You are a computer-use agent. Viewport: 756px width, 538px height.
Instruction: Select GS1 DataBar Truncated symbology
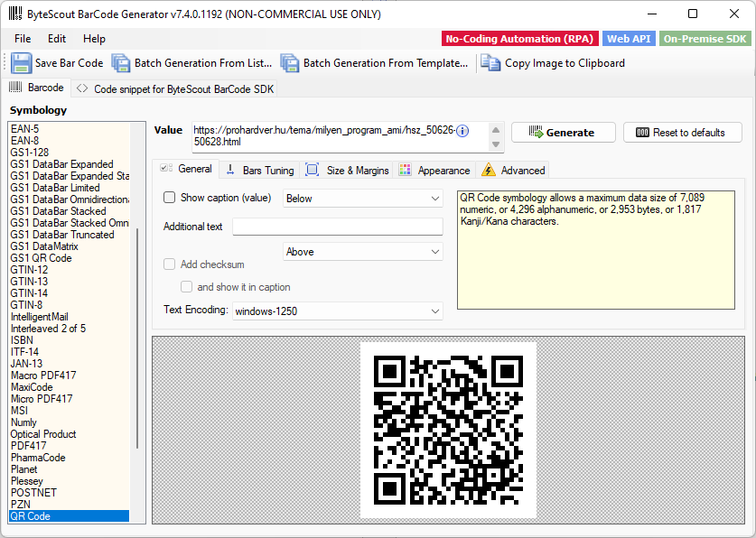[69, 235]
